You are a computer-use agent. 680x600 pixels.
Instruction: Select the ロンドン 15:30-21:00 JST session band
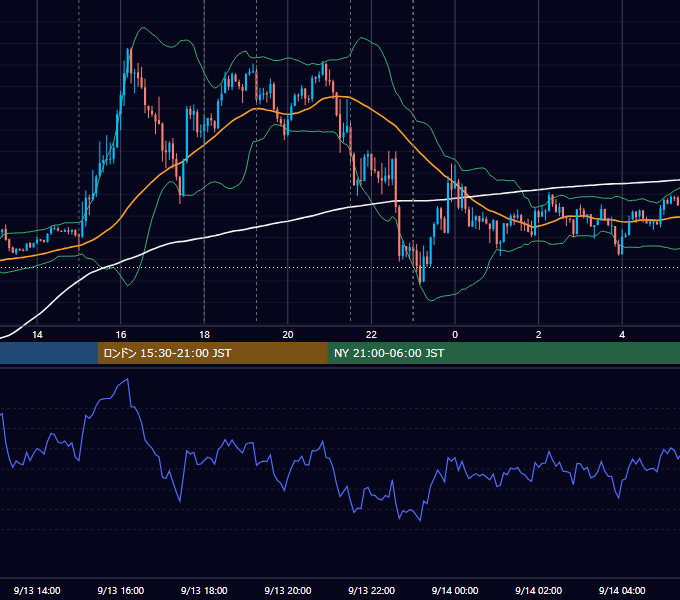(212, 353)
